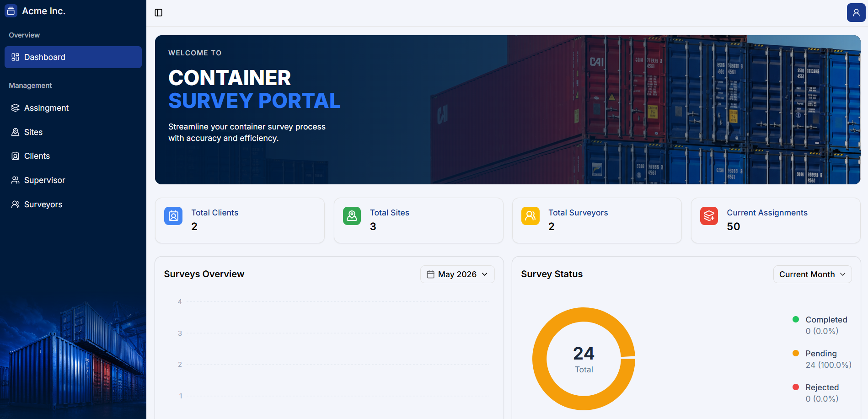Screen dimensions: 868x419
Task: Click the Clients contact icon in sidebar
Action: click(x=15, y=156)
